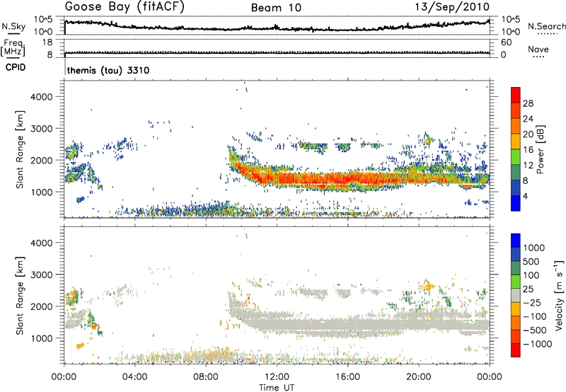
Task: Click the "4000" tick of the power panel
Action: [x=41, y=97]
